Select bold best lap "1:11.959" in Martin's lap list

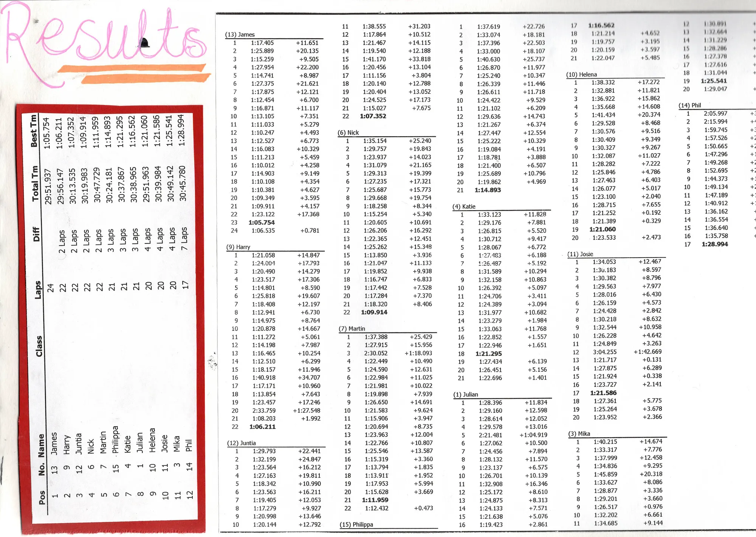375,500
